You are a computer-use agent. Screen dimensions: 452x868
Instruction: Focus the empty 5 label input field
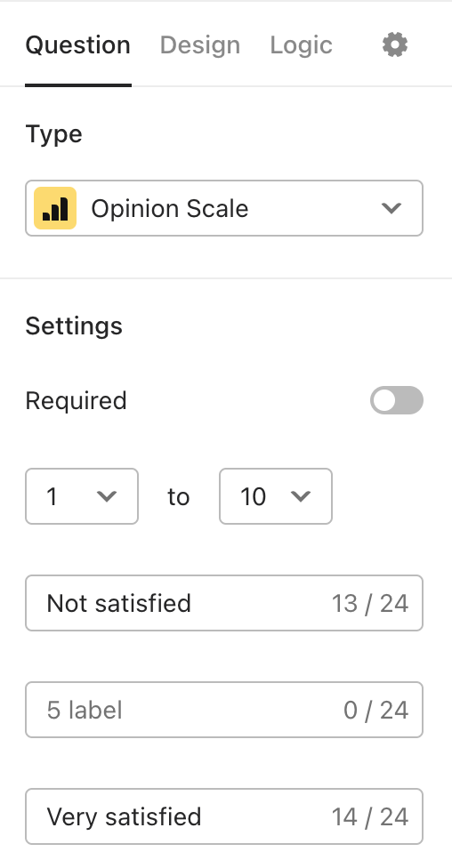pos(224,710)
